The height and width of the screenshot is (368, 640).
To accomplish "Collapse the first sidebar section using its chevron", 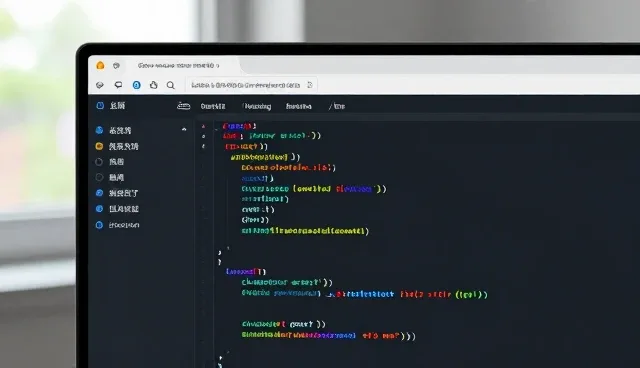I will [184, 129].
